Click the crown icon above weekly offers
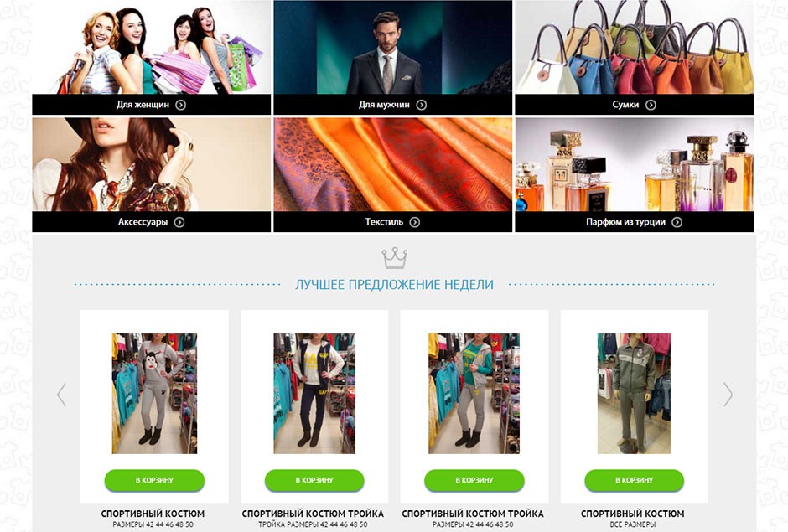 pos(395,258)
